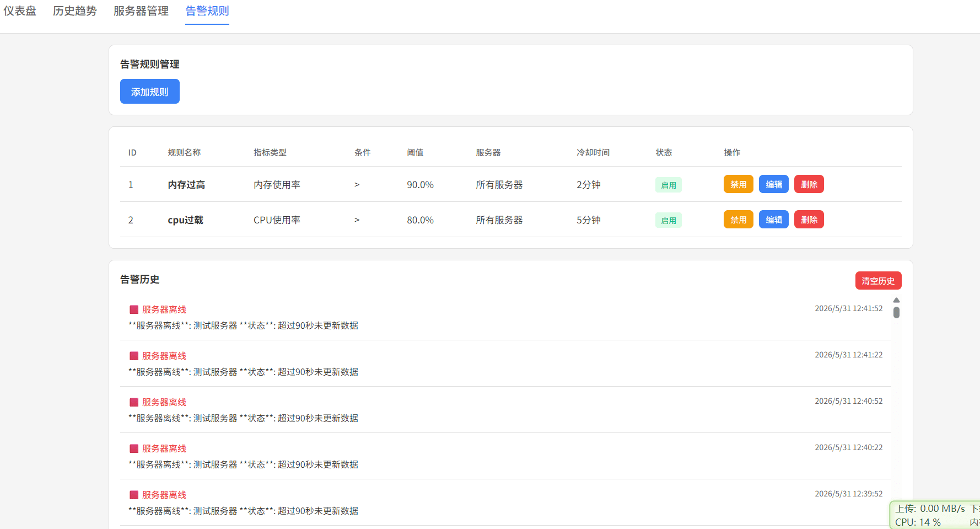Viewport: 980px width, 529px height.
Task: Click the 内存使用率 metric cell
Action: pos(277,185)
